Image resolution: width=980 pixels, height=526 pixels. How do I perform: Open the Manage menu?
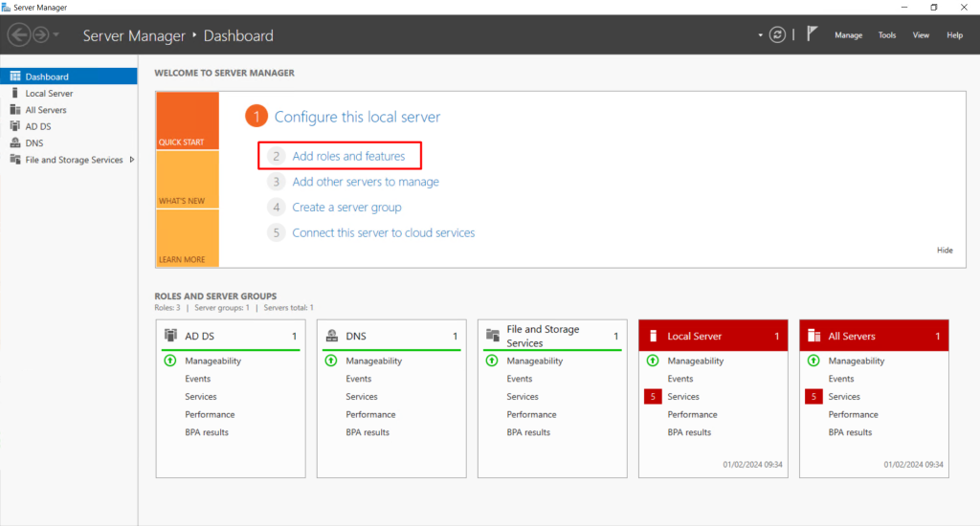848,35
